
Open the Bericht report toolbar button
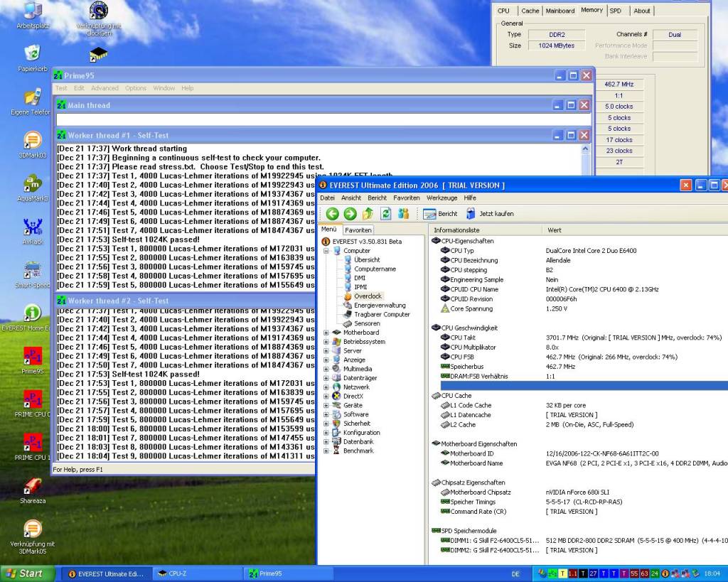point(440,213)
